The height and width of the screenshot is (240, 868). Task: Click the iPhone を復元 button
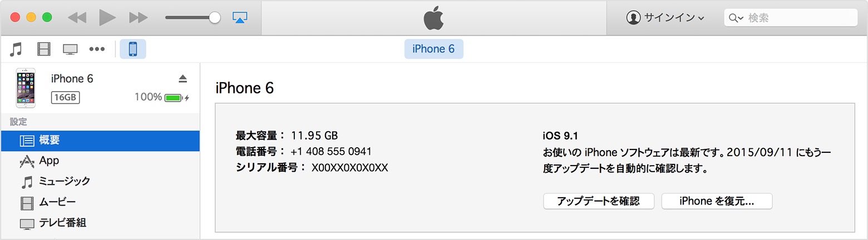point(717,201)
